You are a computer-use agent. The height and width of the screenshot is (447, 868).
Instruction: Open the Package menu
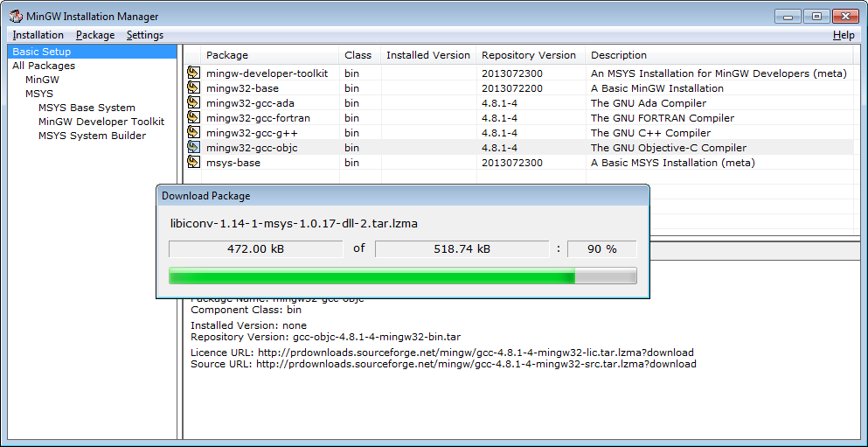(95, 35)
